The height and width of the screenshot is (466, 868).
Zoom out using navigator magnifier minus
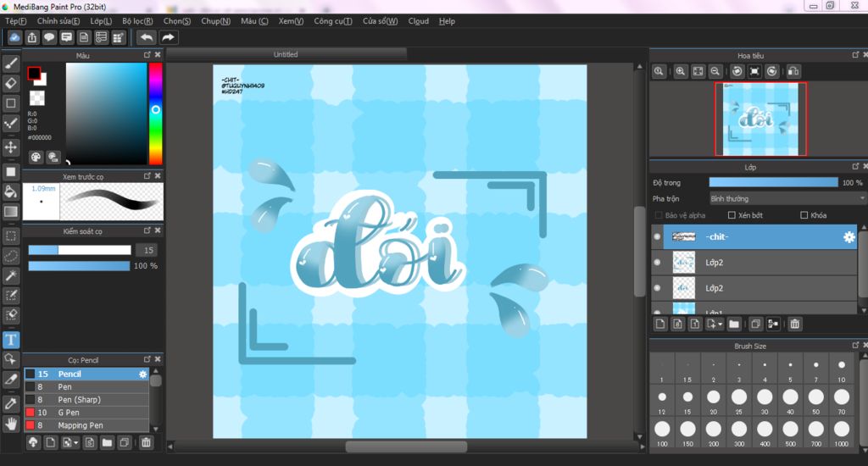pyautogui.click(x=715, y=71)
